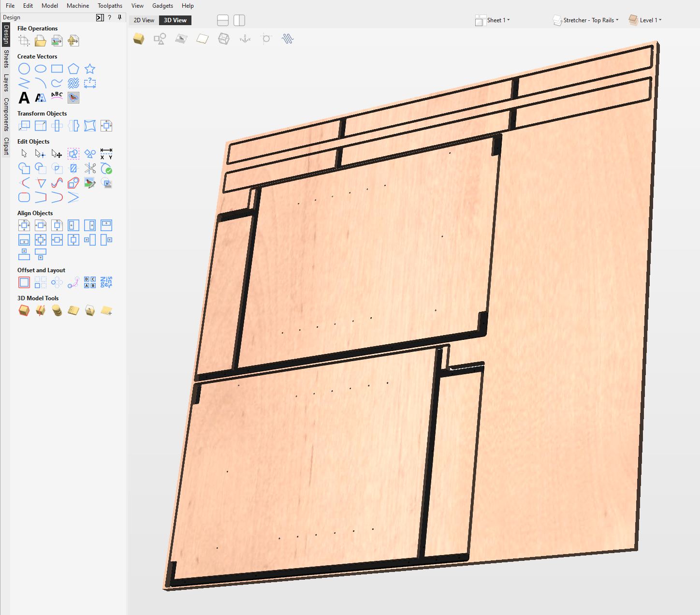Open the Gadgets menu
The image size is (700, 615).
tap(162, 6)
